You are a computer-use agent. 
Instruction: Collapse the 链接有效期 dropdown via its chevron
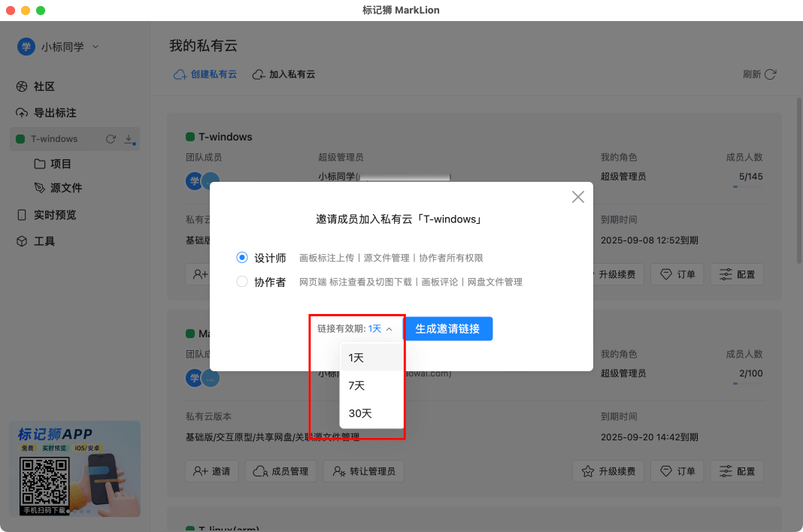point(388,328)
